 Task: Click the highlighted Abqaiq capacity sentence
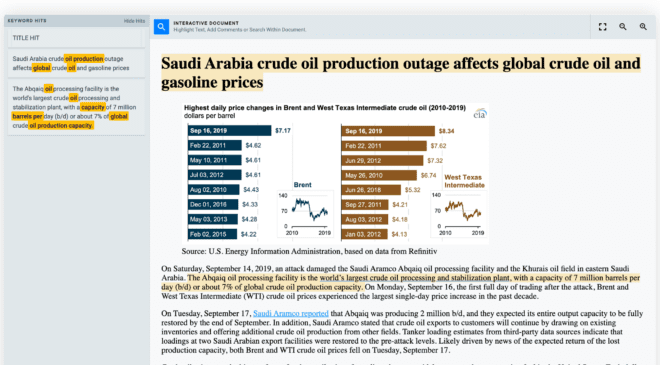[400, 282]
